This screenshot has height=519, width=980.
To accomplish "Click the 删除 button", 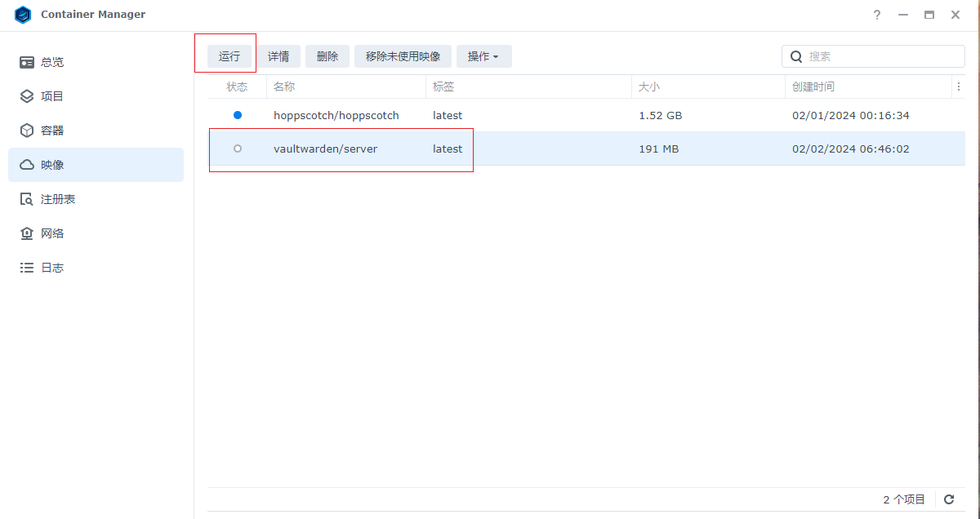I will [x=327, y=56].
